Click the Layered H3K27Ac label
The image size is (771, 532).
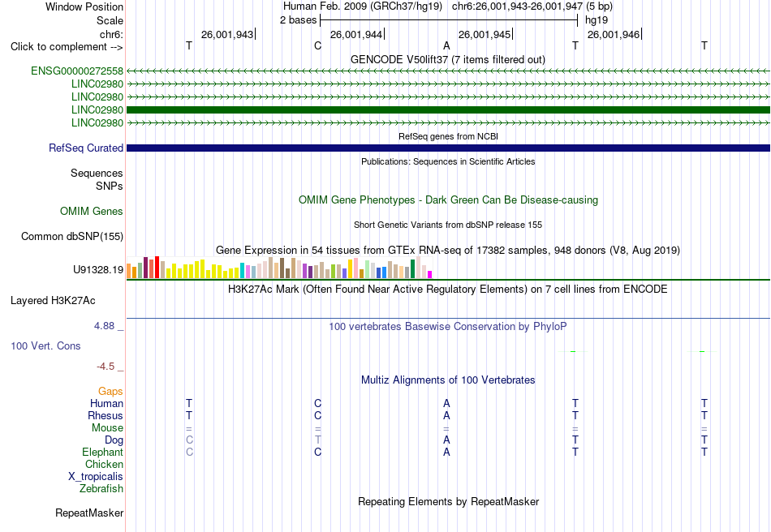53,301
